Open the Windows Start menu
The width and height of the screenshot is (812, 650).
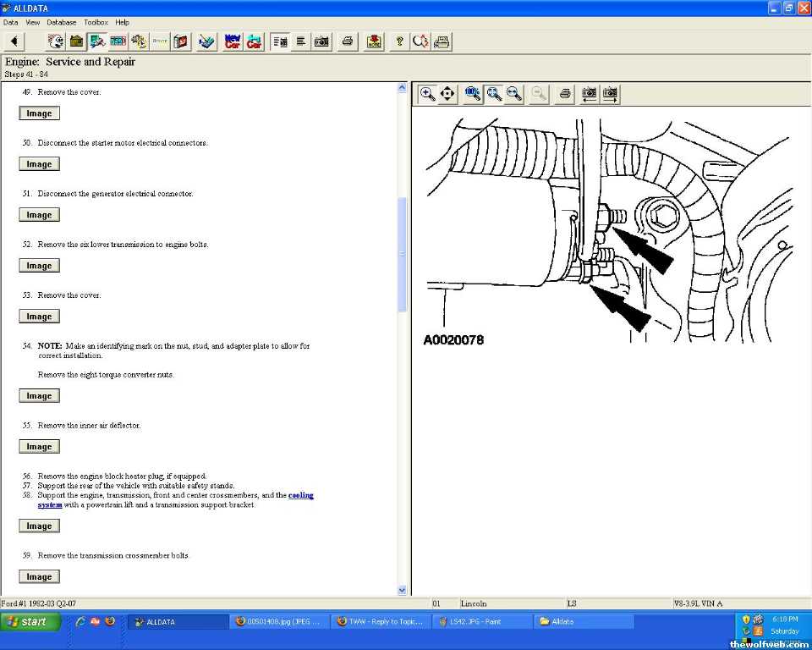31,622
